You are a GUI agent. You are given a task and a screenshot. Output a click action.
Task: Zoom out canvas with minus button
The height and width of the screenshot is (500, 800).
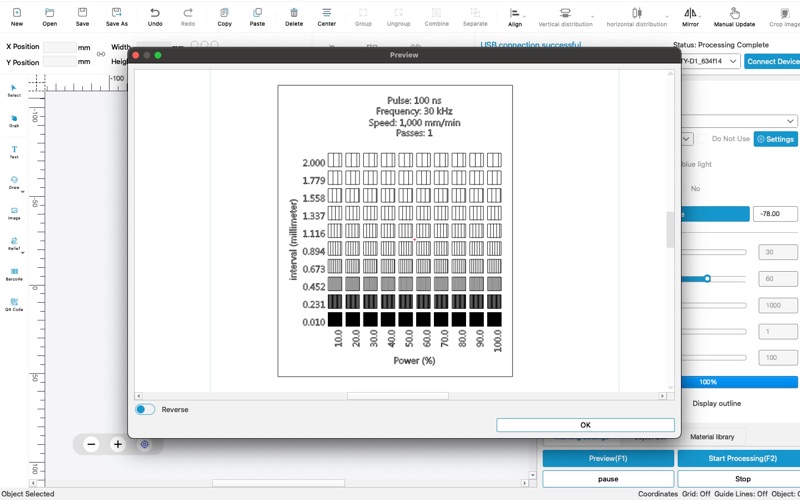coord(91,444)
